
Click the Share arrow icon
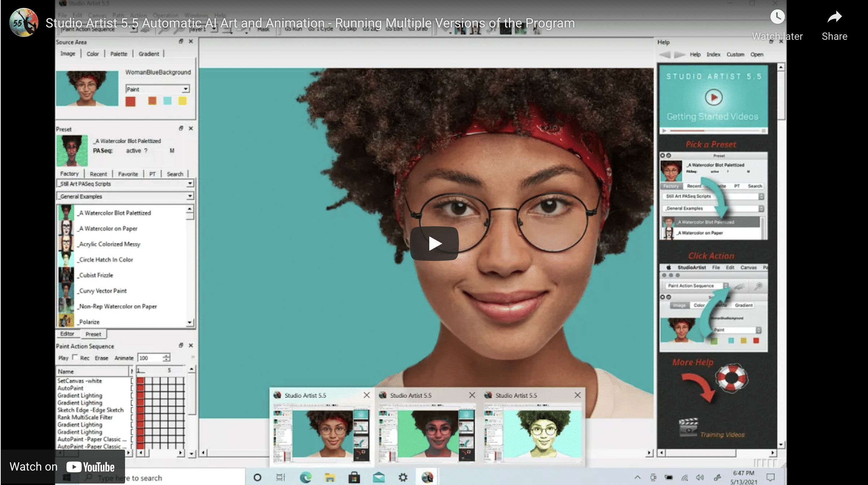(834, 17)
